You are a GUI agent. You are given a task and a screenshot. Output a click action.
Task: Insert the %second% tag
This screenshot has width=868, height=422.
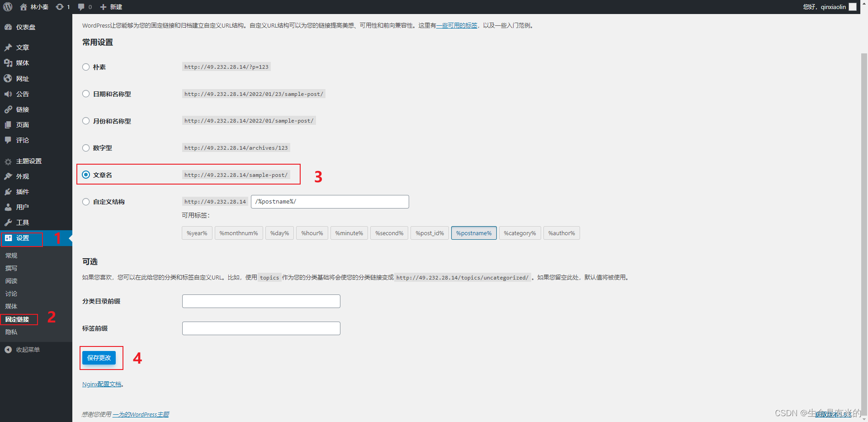(x=389, y=233)
